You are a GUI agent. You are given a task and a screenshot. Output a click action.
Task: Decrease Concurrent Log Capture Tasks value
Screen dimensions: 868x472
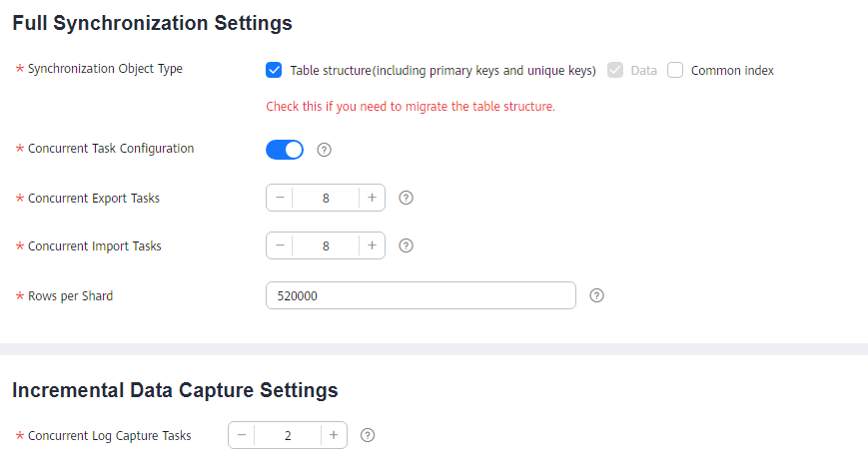pos(242,435)
